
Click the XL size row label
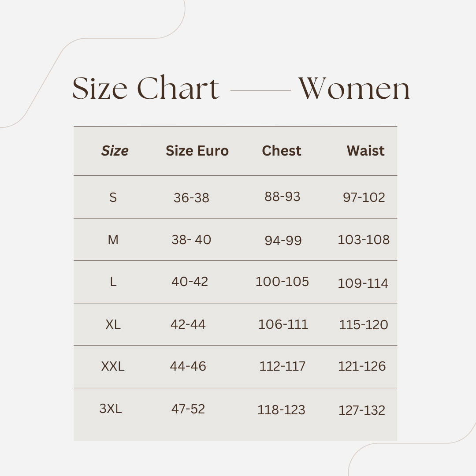click(113, 324)
